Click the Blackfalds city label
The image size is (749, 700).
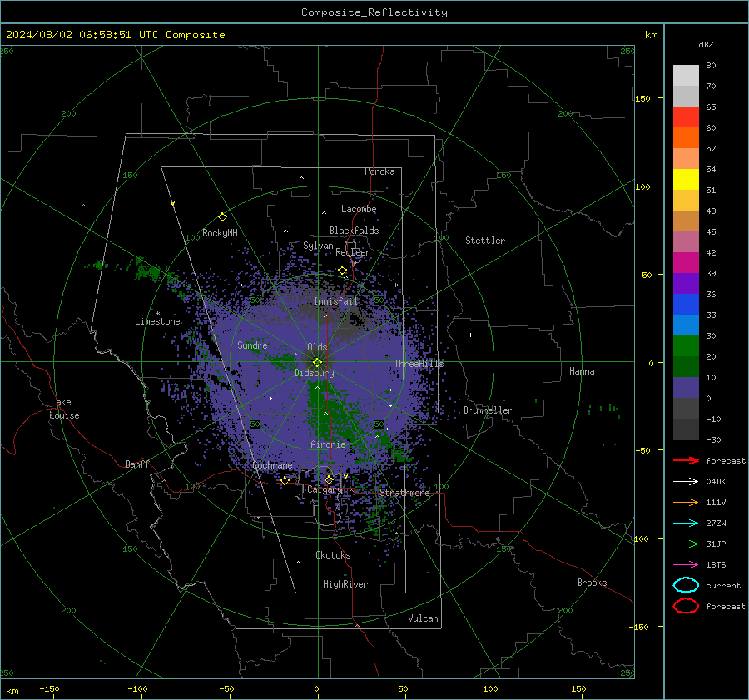(x=354, y=231)
